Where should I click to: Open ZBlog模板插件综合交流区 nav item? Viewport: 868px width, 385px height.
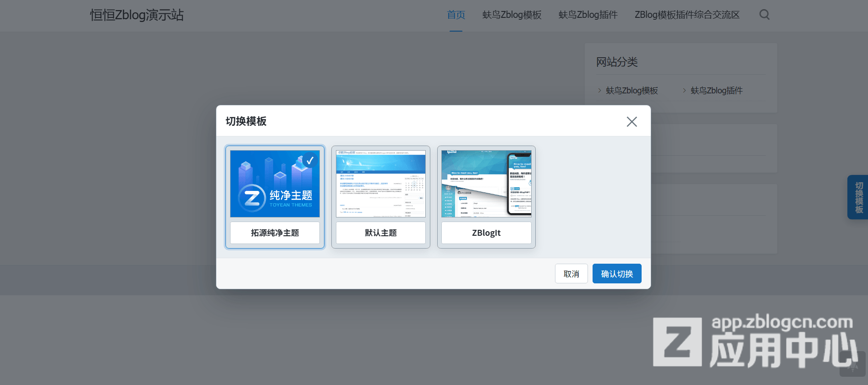pos(687,15)
